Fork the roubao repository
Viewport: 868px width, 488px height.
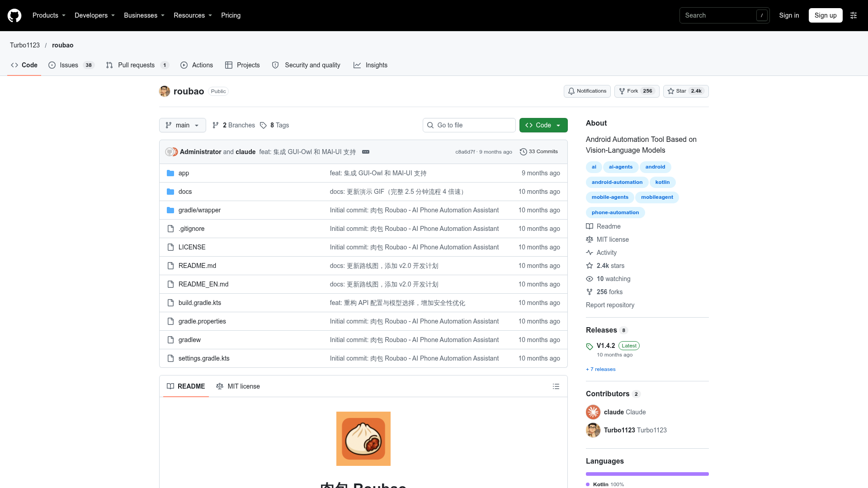[637, 91]
